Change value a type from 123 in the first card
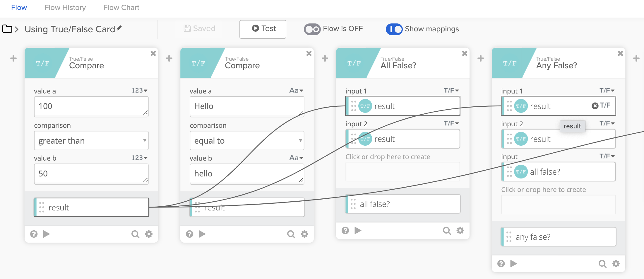Screen dimensions: 644x279 click(x=139, y=91)
